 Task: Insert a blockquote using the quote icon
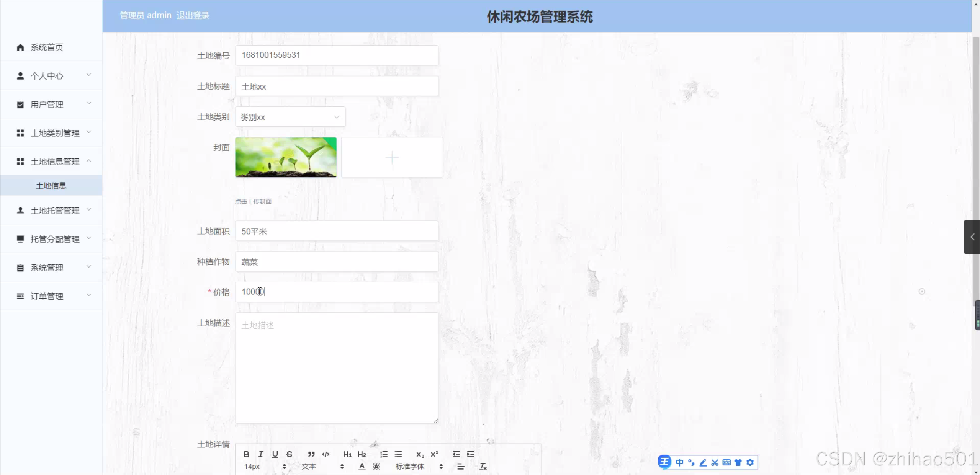311,454
